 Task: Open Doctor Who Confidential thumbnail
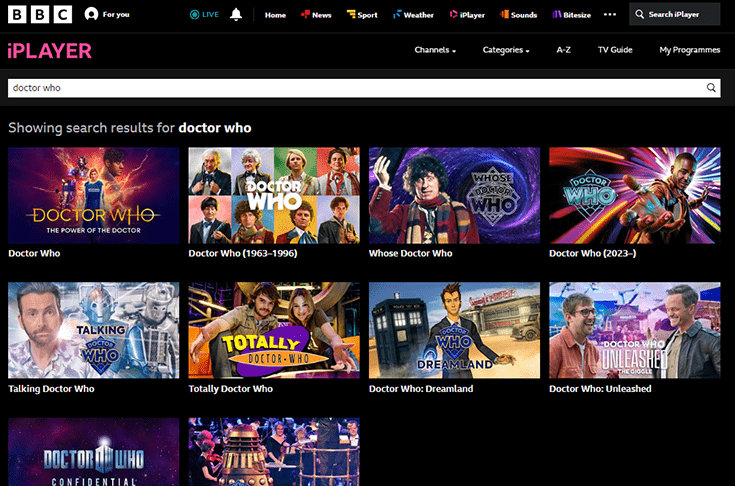click(x=93, y=452)
